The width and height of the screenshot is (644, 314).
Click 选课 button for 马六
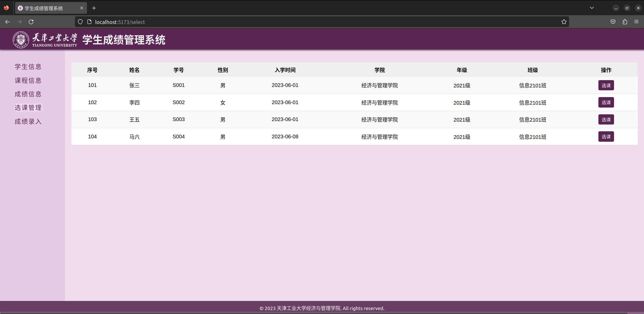[x=606, y=137]
